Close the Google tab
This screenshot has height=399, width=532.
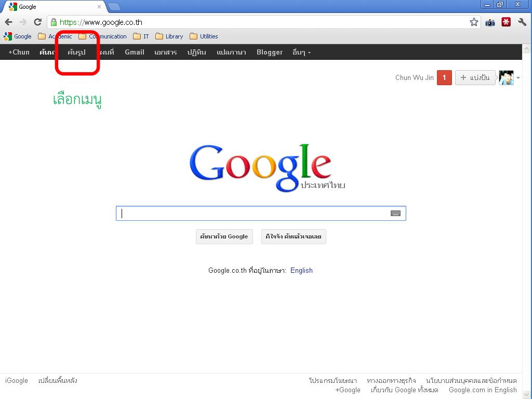[x=99, y=7]
